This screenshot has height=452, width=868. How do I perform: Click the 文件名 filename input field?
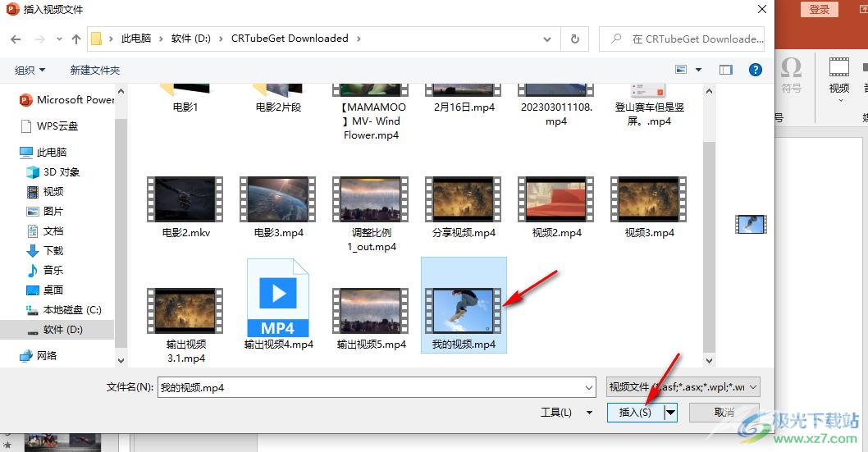(377, 387)
